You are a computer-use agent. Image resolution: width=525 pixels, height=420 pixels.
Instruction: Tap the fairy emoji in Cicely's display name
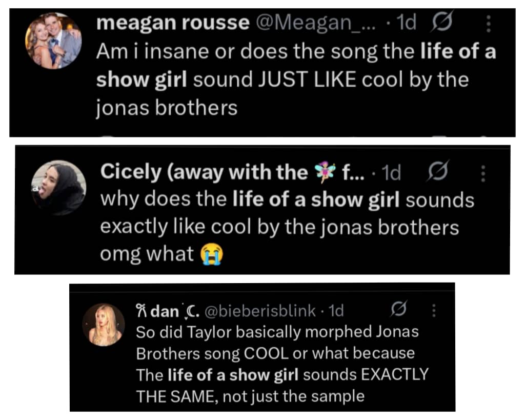(324, 172)
